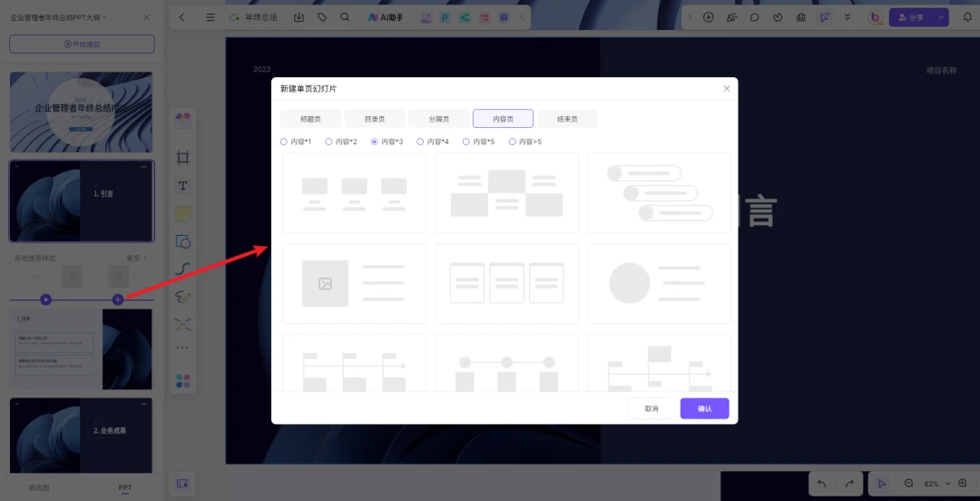Click the pointer select mode icon bottom right
980x501 pixels.
[882, 484]
